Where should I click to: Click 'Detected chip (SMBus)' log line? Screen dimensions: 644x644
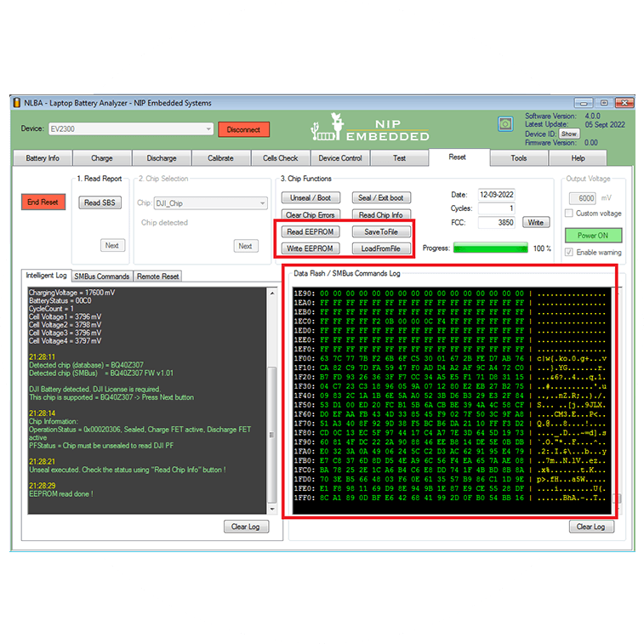101,373
